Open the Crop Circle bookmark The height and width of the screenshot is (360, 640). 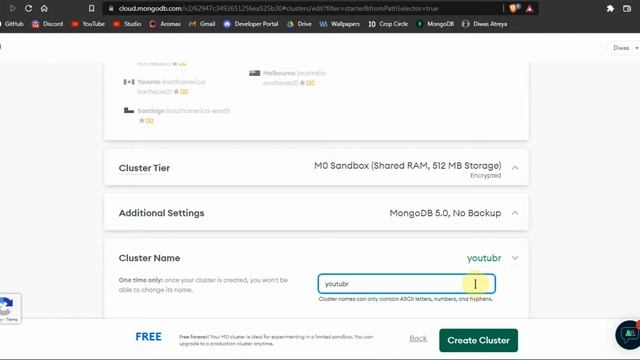click(x=388, y=24)
